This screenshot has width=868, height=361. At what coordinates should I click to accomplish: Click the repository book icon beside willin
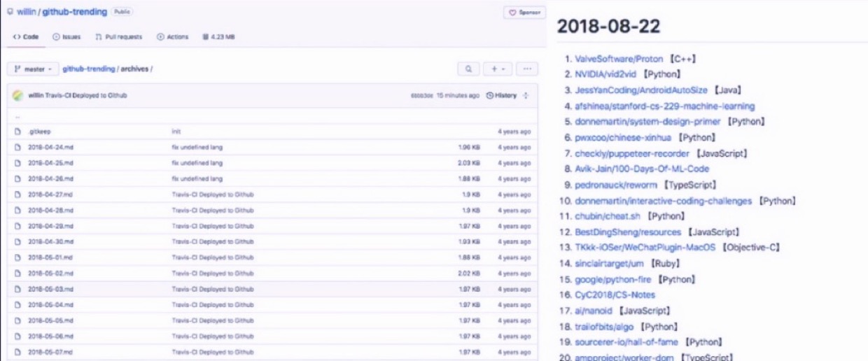[x=10, y=13]
